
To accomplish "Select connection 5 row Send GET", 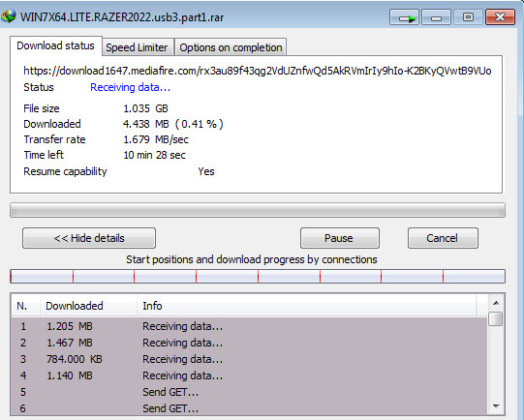I will click(x=249, y=392).
